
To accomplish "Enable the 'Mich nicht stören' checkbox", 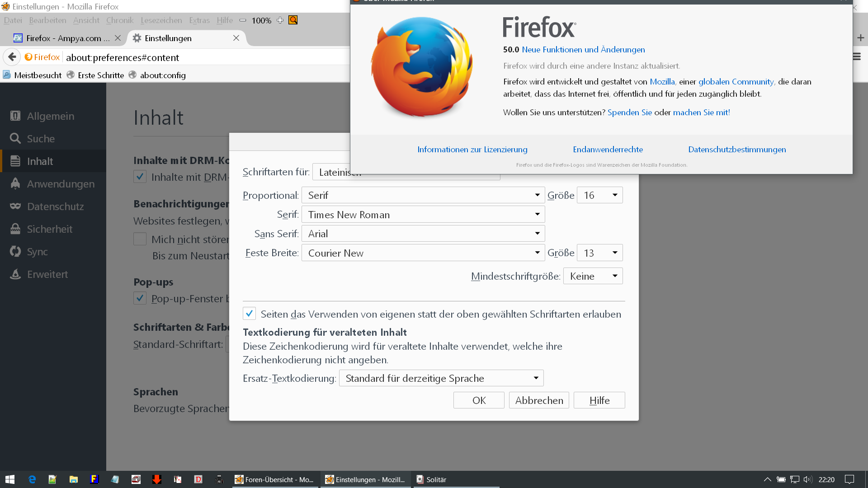I will [x=140, y=239].
